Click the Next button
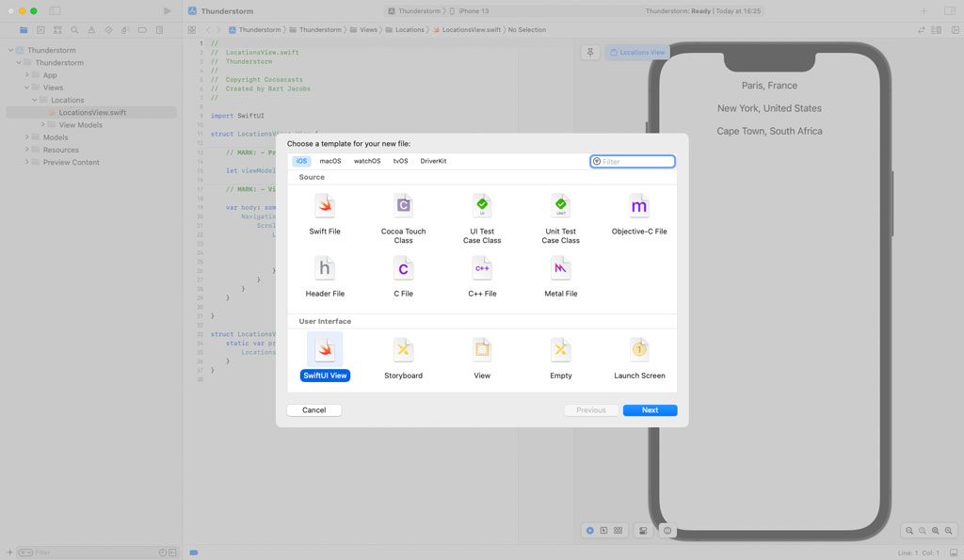 650,410
